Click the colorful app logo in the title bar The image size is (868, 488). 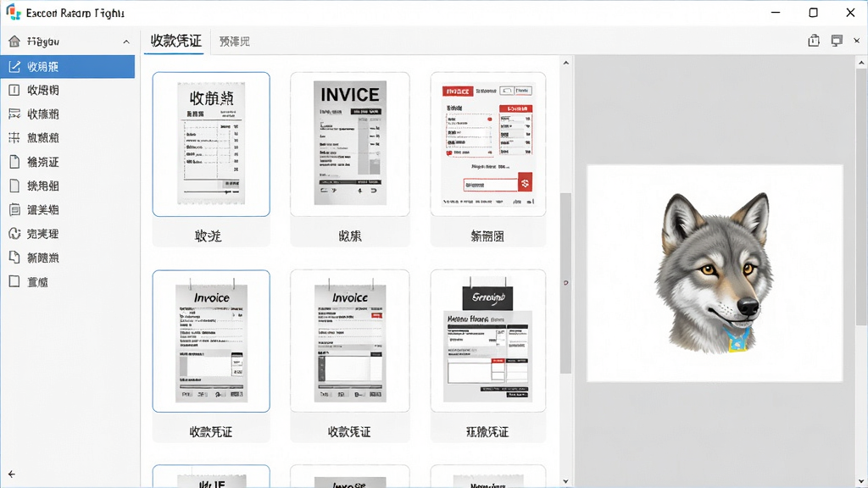14,12
